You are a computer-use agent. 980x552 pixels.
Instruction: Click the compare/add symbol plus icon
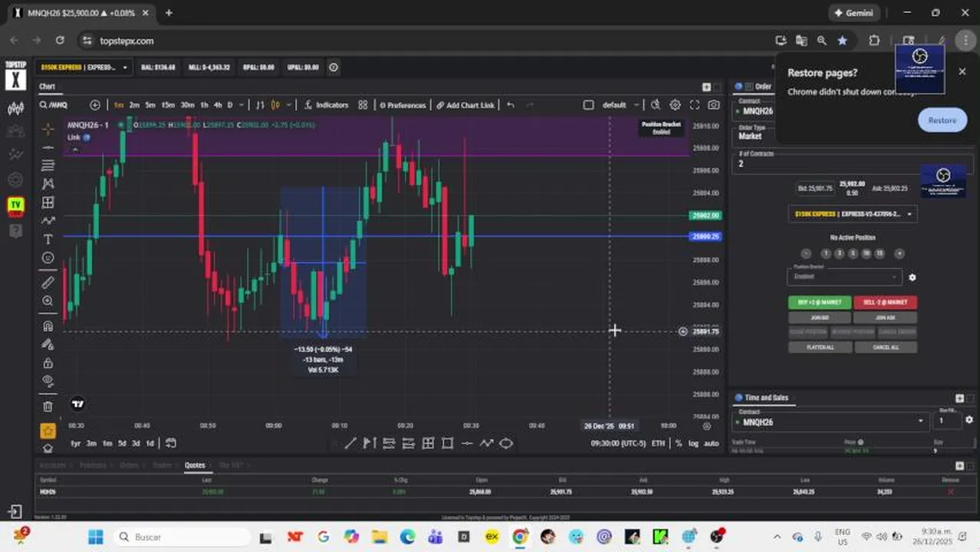pos(95,105)
